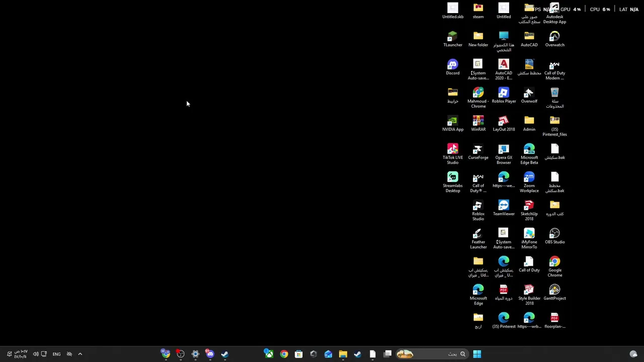Launch SketchUp 2018 shortcut
Image resolution: width=644 pixels, height=362 pixels.
pyautogui.click(x=529, y=210)
